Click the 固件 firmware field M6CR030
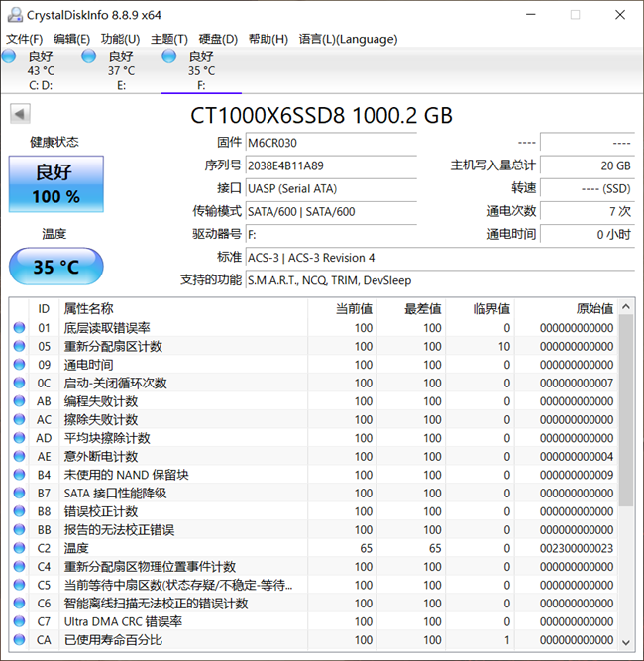The width and height of the screenshot is (644, 661). click(x=330, y=143)
